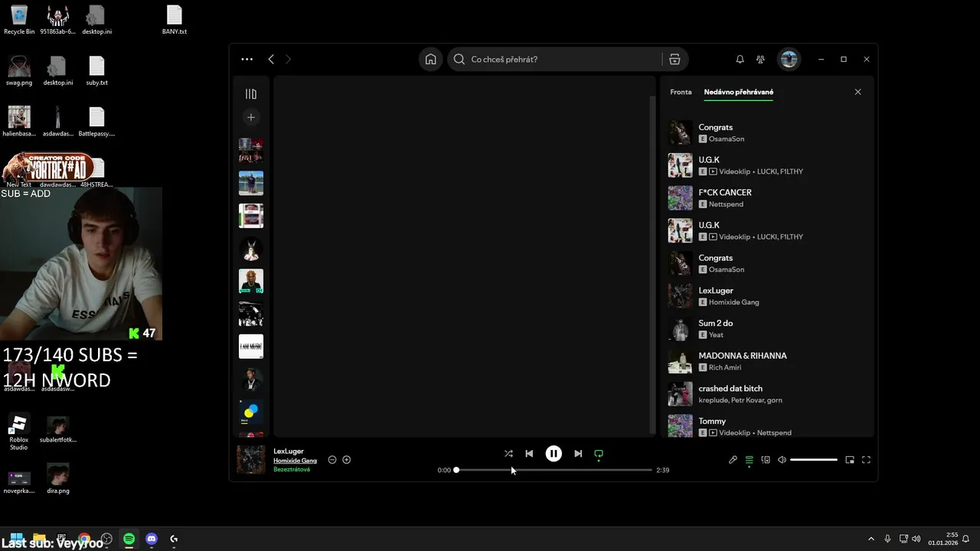980x551 pixels.
Task: Open artist Homixide Gang in recent list
Action: click(733, 302)
